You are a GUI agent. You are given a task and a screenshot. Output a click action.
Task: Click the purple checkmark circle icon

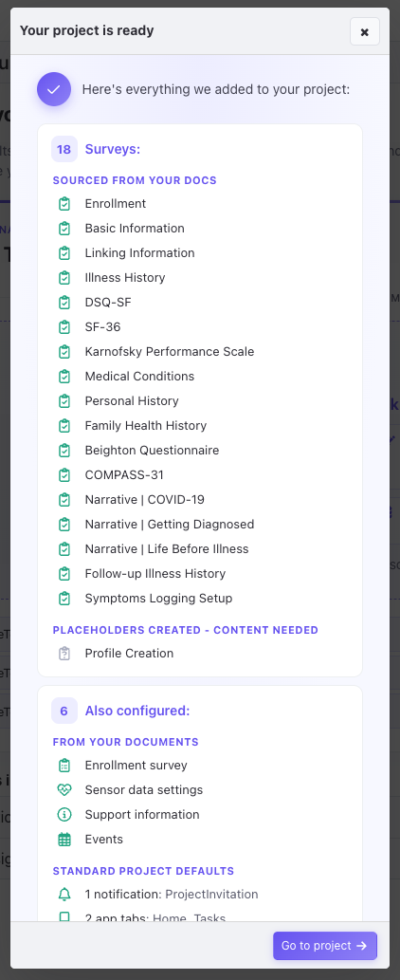(x=54, y=89)
